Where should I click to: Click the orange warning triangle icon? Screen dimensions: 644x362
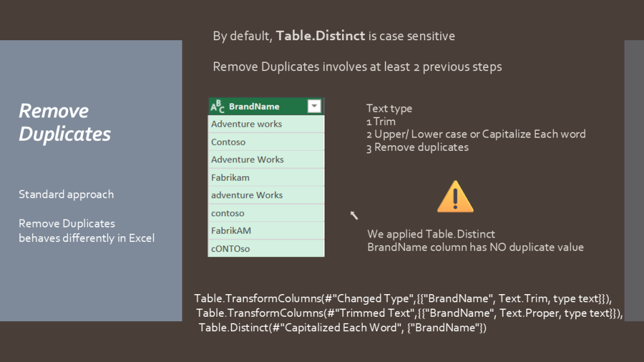click(455, 197)
